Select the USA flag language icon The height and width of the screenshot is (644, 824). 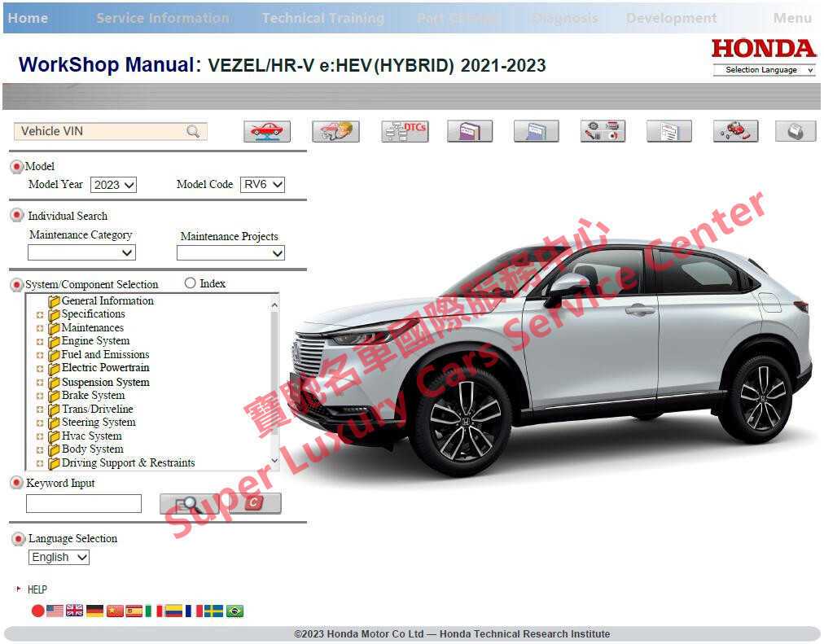[55, 611]
